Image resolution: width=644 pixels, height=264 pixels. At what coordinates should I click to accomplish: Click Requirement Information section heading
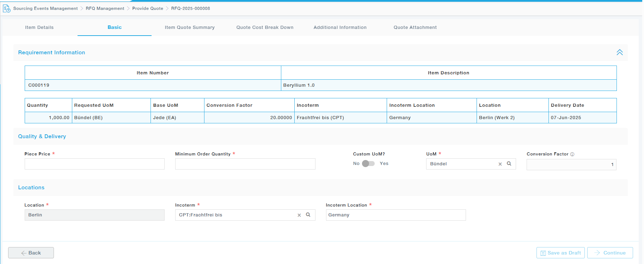click(51, 53)
